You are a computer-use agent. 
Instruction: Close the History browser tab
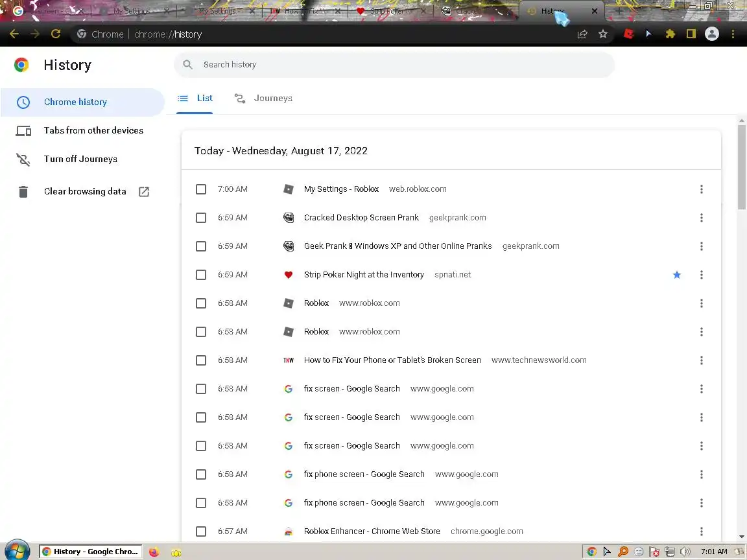point(594,11)
